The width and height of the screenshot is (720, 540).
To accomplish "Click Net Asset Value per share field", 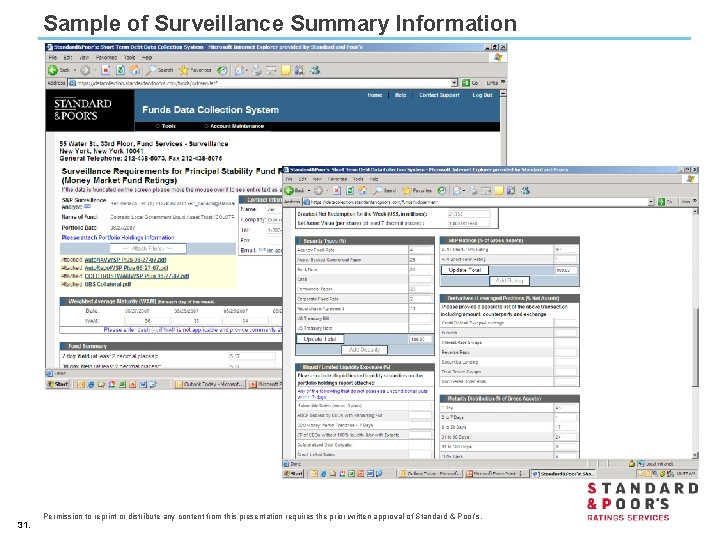I will 469,223.
